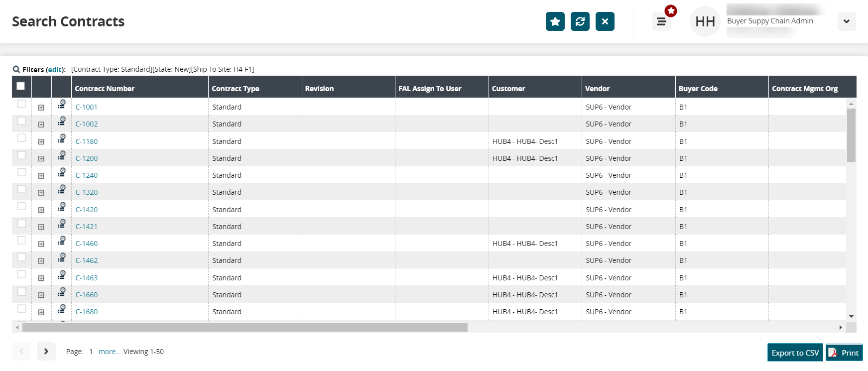Sort by Contract Type column header
The width and height of the screenshot is (868, 371).
tap(236, 89)
